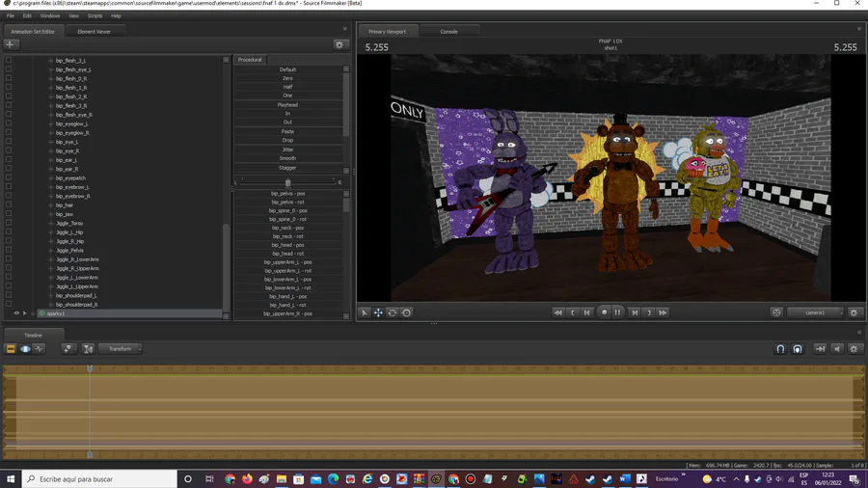Image resolution: width=868 pixels, height=488 pixels.
Task: Select the bip_head - rot control
Action: (x=287, y=254)
